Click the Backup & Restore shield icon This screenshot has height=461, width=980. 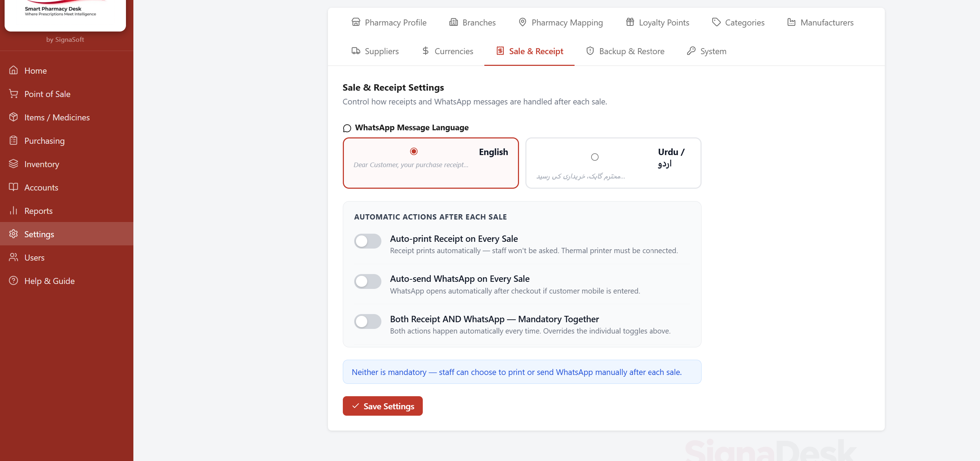[x=590, y=51]
